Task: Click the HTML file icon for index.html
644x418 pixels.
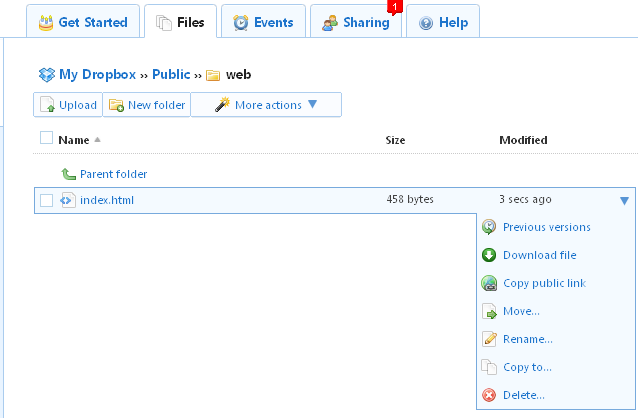Action: [x=68, y=200]
